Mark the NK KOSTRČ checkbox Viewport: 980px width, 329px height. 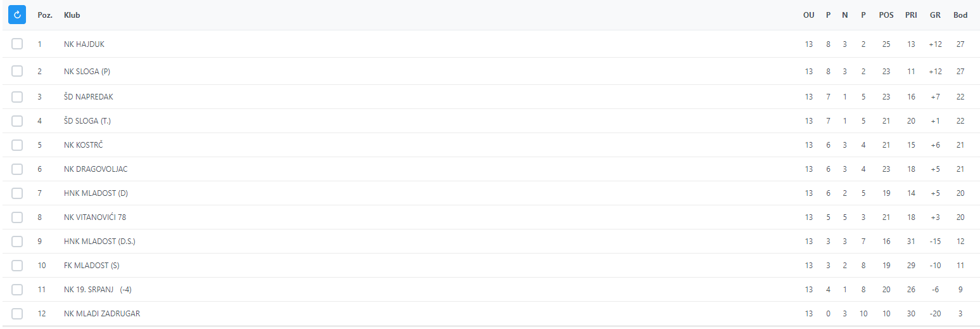coord(17,145)
